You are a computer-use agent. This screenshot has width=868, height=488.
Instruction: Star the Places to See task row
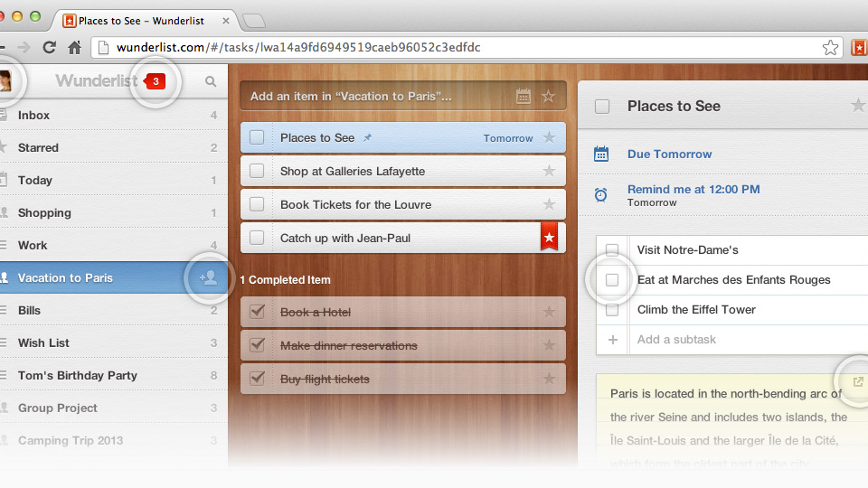[549, 137]
